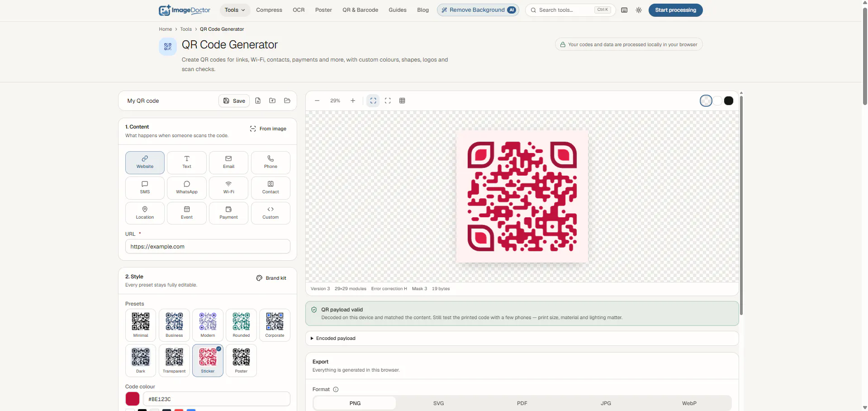
Task: Select the Event content type
Action: point(187,213)
